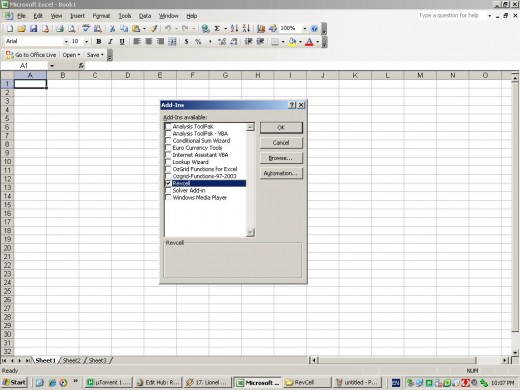Open the Tools menu

(x=125, y=16)
